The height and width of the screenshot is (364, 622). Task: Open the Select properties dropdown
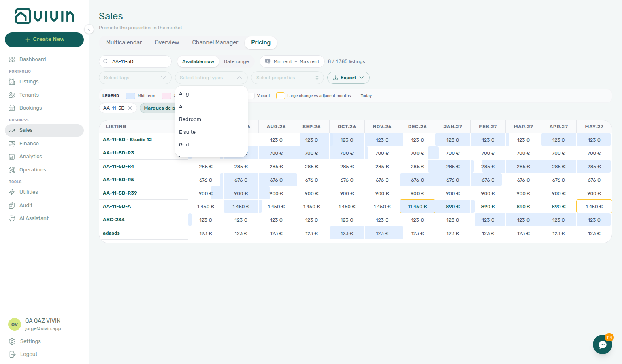coord(288,78)
